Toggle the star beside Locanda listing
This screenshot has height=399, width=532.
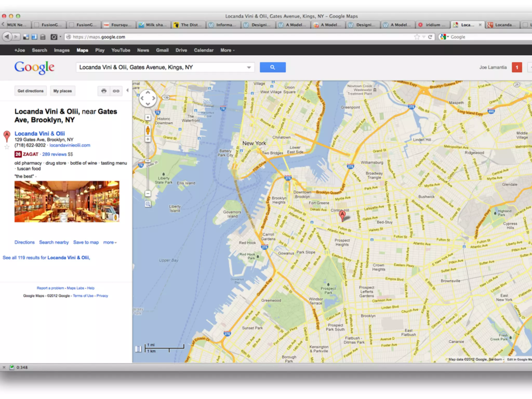(x=7, y=147)
